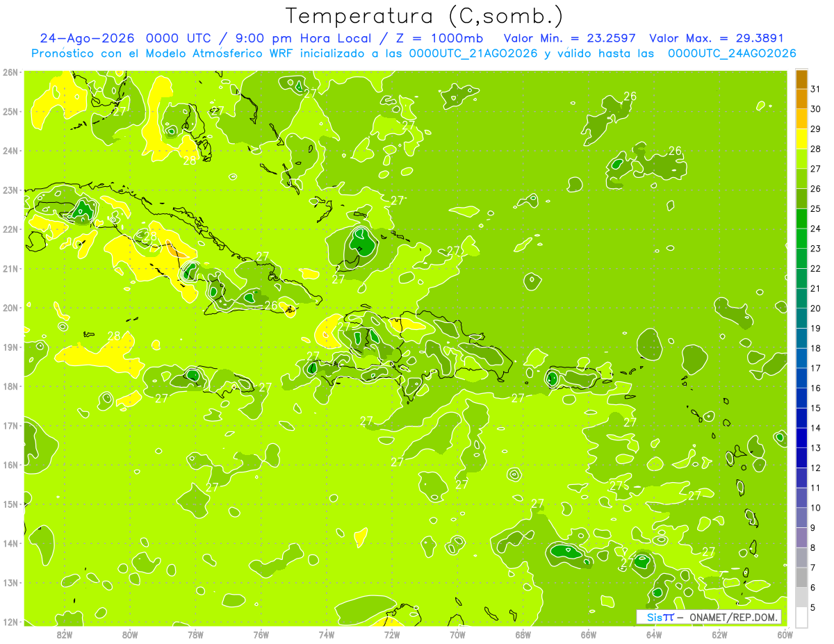834x644 pixels.
Task: Click the legend value 25
Action: [816, 208]
